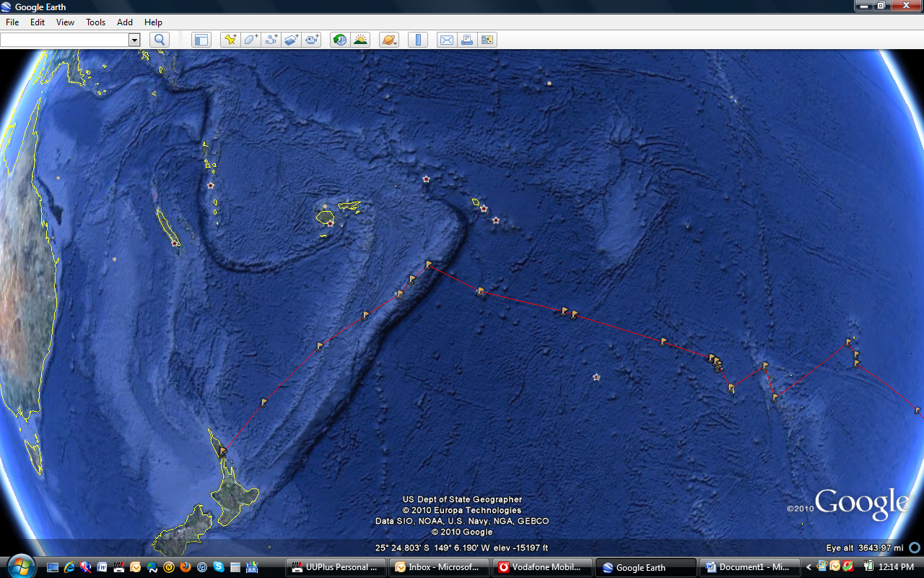Launch Internet Explorer from Quick Launch
Image resolution: width=924 pixels, height=578 pixels.
point(69,567)
